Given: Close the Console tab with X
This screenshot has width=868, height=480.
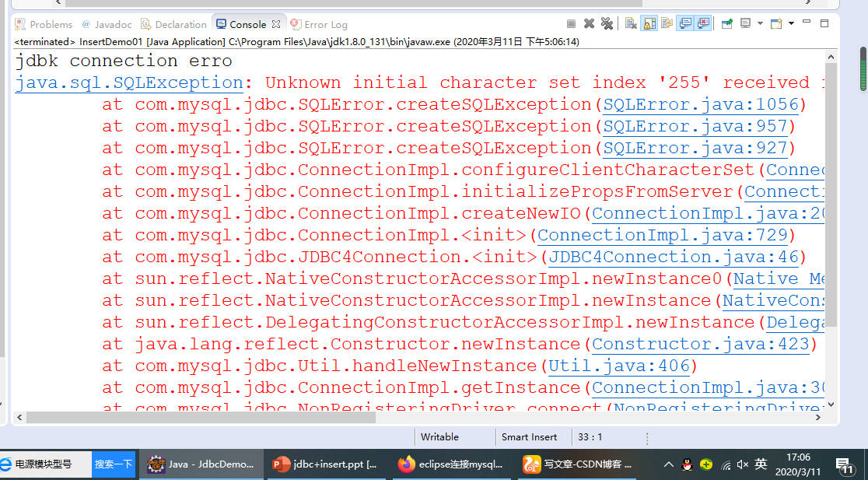Looking at the screenshot, I should tap(275, 24).
